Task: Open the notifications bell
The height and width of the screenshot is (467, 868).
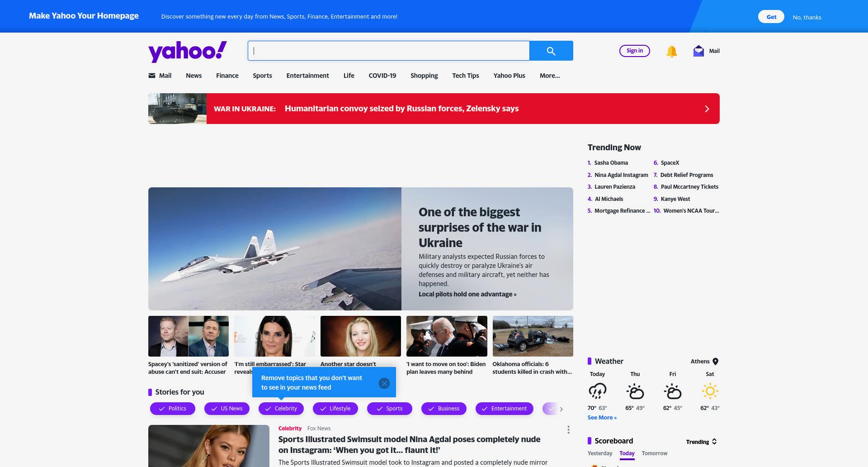Action: pyautogui.click(x=671, y=51)
